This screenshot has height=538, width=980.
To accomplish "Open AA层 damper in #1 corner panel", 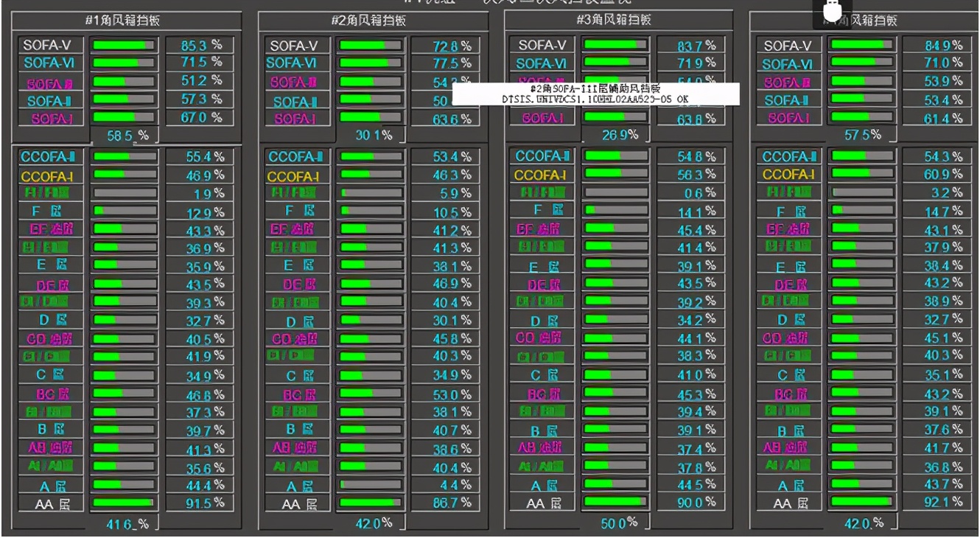I will click(48, 503).
